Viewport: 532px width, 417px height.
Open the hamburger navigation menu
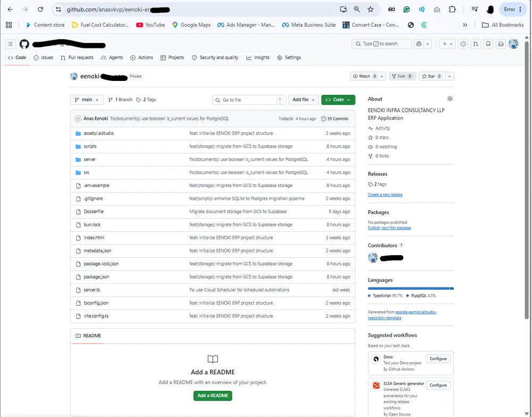pos(11,44)
